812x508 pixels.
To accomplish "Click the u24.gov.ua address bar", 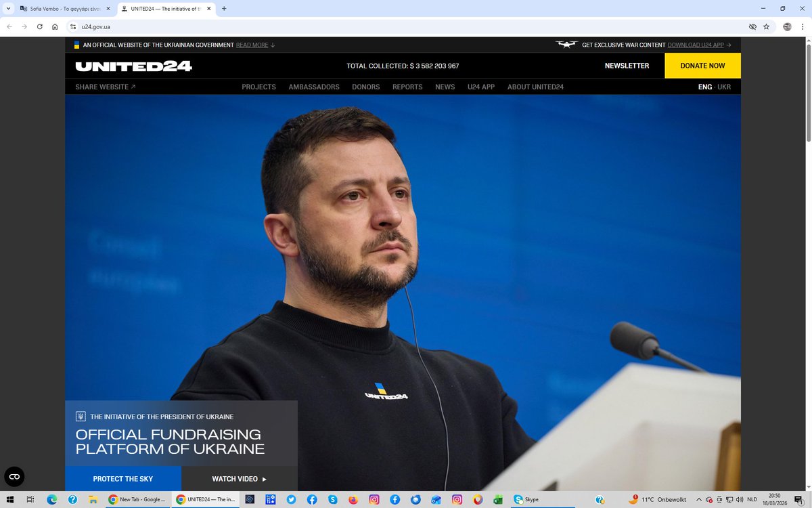I will 406,26.
